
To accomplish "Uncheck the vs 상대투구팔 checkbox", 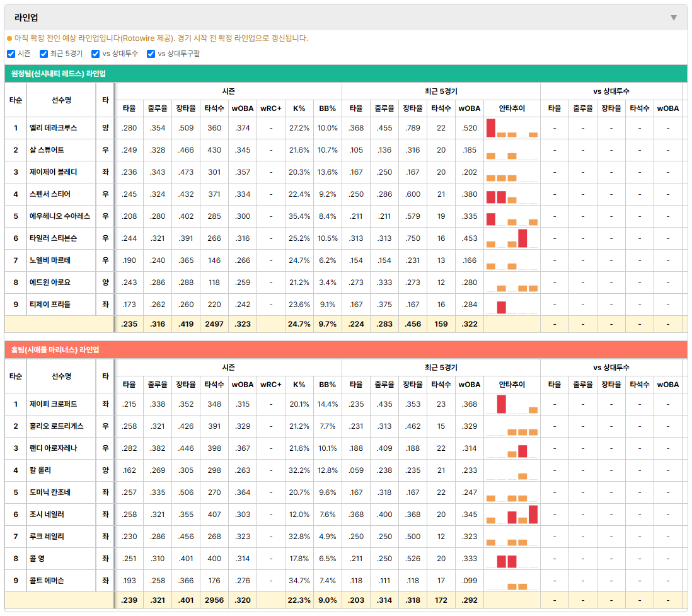I will click(x=151, y=54).
